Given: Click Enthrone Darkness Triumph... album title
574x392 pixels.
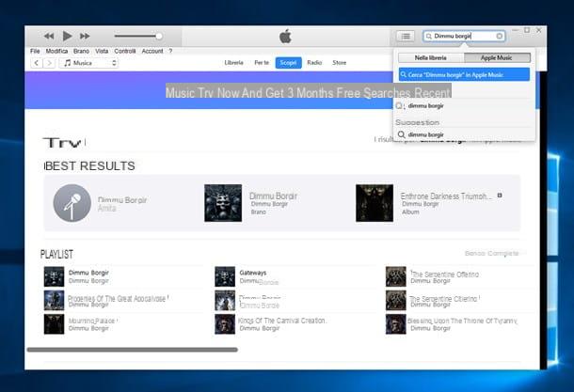Looking at the screenshot, I should click(x=445, y=196).
